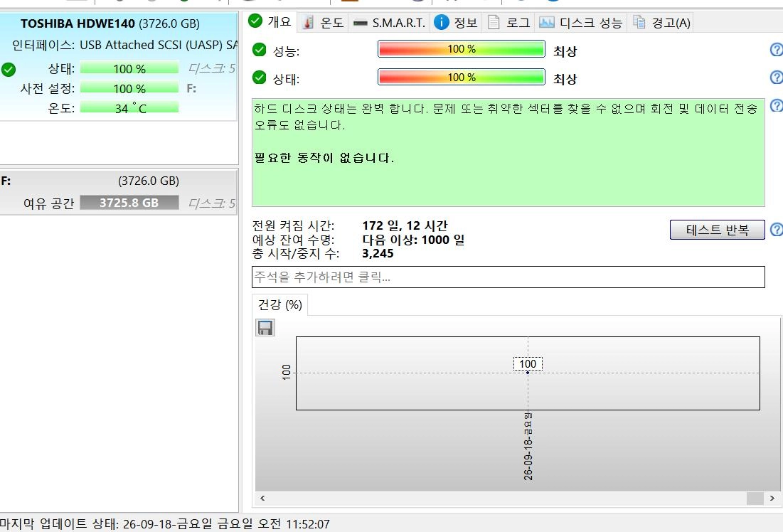Click the 상태 100 % health bar in overview
This screenshot has height=532, width=783.
click(462, 78)
